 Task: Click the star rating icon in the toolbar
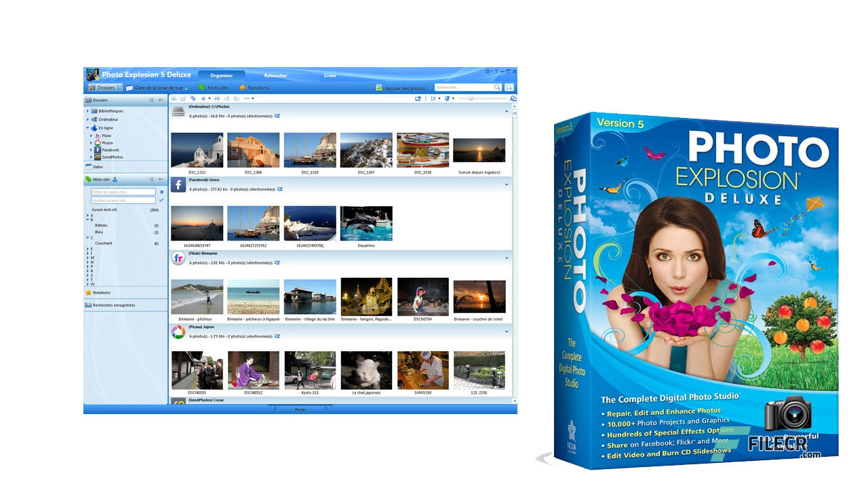pos(203,98)
